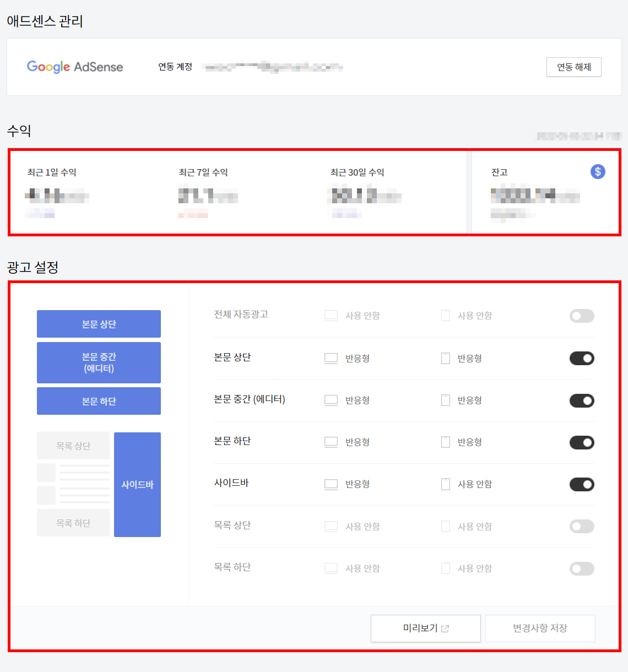The image size is (628, 672).
Task: Select the 본문 중간 (에디터) layout block
Action: point(99,362)
